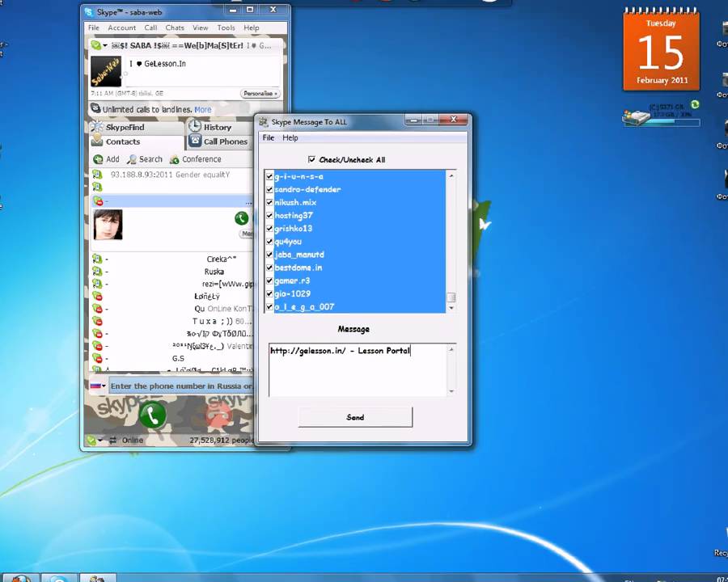Open the Chats menu

tap(175, 27)
